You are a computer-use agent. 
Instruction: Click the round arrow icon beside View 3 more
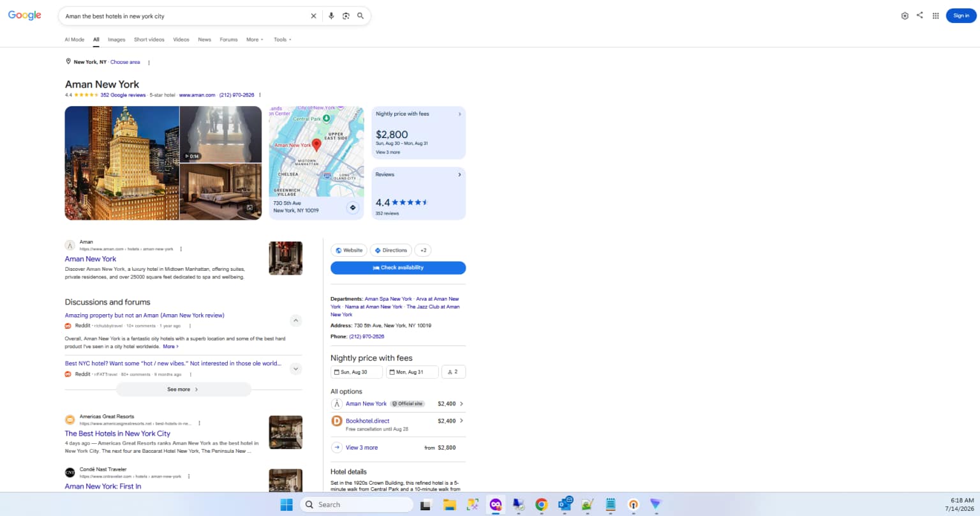point(337,448)
